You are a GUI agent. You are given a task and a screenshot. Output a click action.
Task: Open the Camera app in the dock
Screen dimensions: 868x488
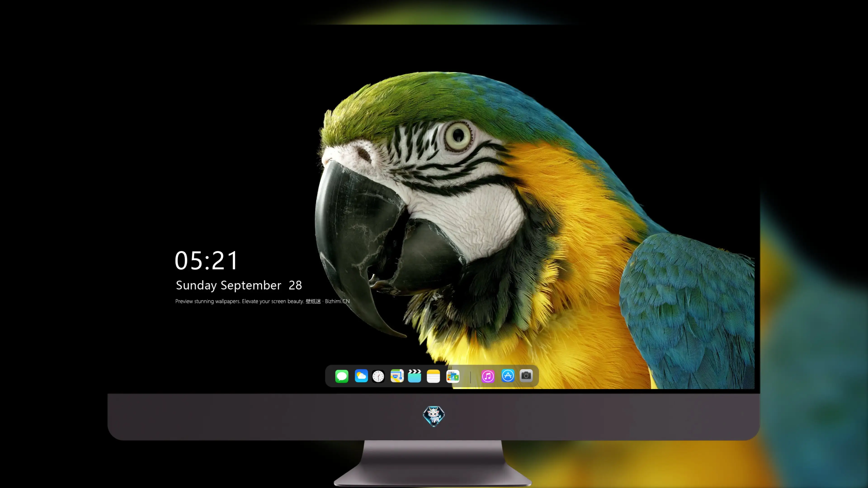(x=526, y=375)
